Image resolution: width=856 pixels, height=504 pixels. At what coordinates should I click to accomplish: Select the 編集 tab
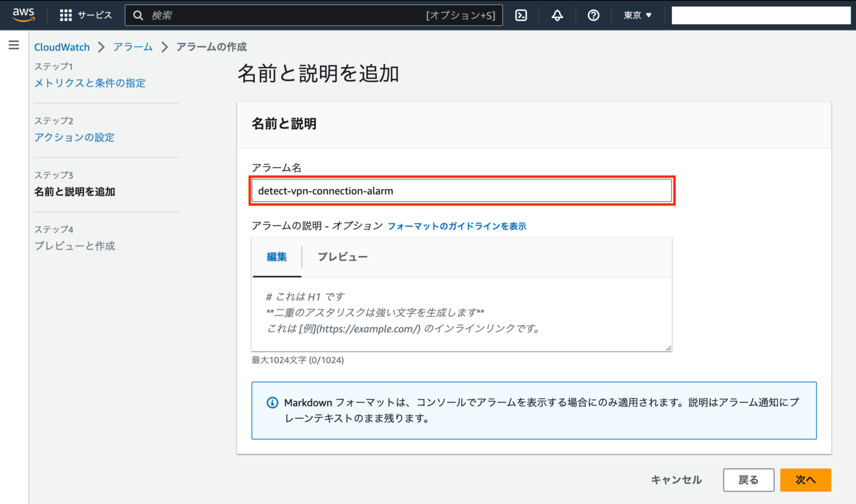coord(276,257)
